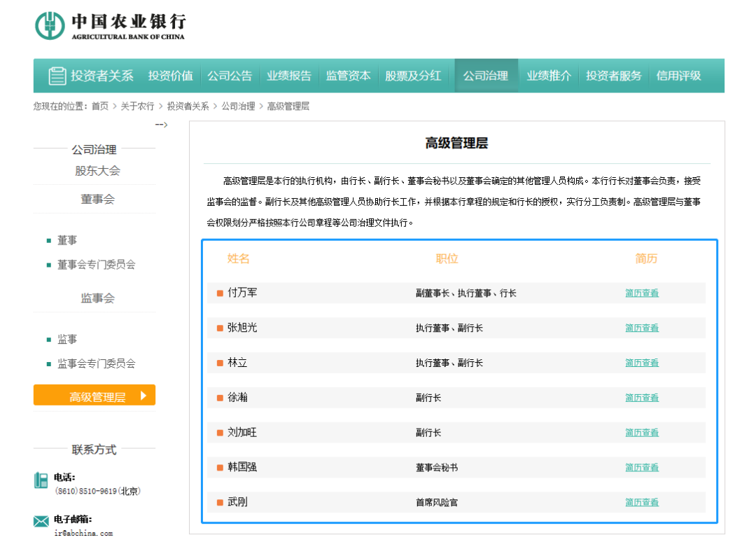Click the 职位 column header

[x=447, y=258]
